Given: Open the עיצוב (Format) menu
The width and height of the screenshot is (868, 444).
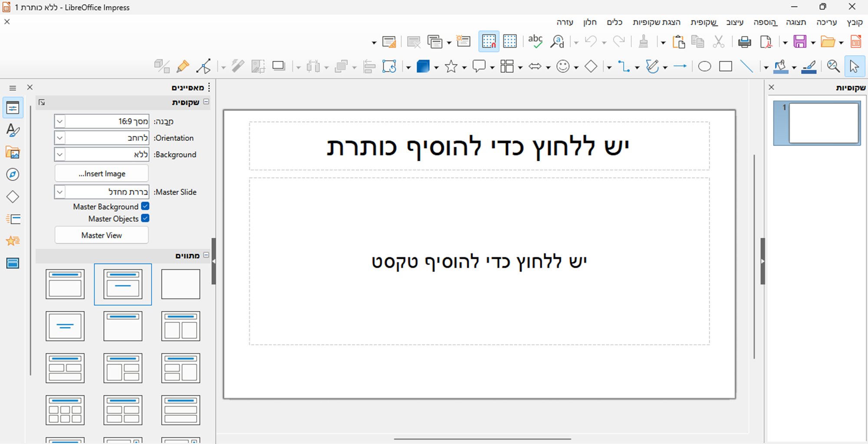Looking at the screenshot, I should [x=735, y=22].
